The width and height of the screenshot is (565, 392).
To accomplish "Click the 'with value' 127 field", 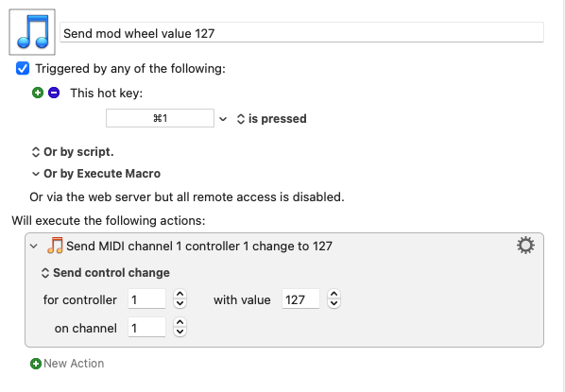I will (x=300, y=298).
